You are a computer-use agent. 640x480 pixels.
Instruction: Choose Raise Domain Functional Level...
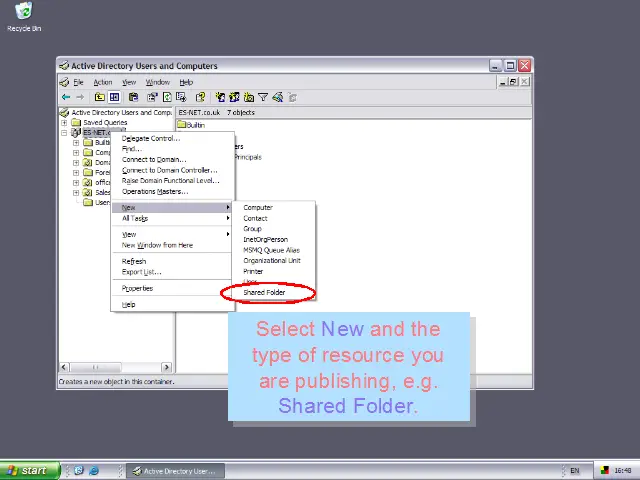click(x=172, y=181)
